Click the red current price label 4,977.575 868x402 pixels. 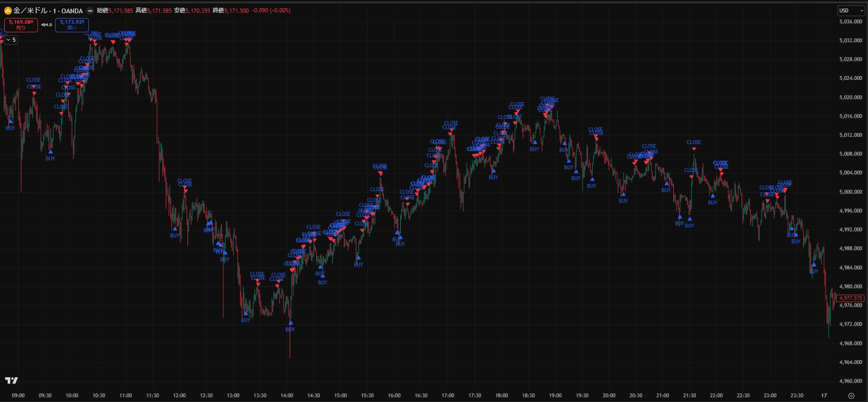[850, 298]
